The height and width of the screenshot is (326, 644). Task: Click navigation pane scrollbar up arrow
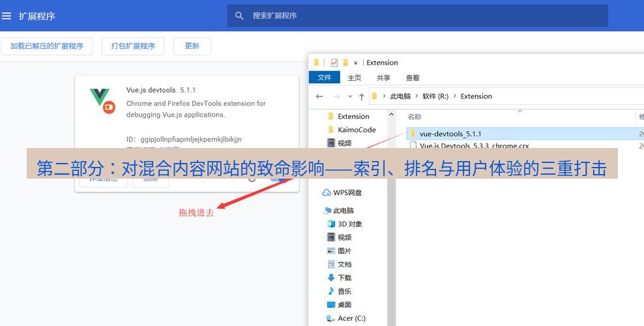tap(391, 115)
